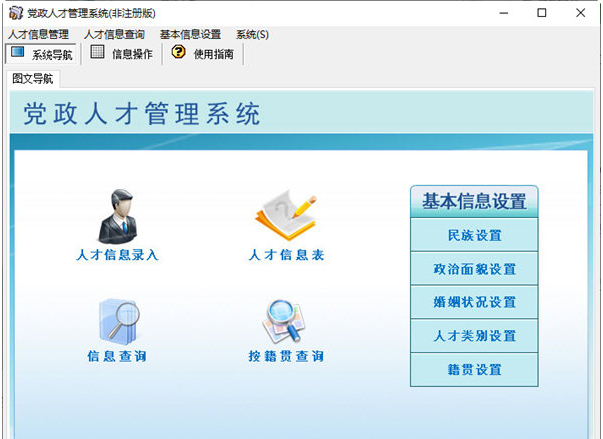603x439 pixels.
Task: Open the 政治面貌设置 button
Action: [x=474, y=269]
